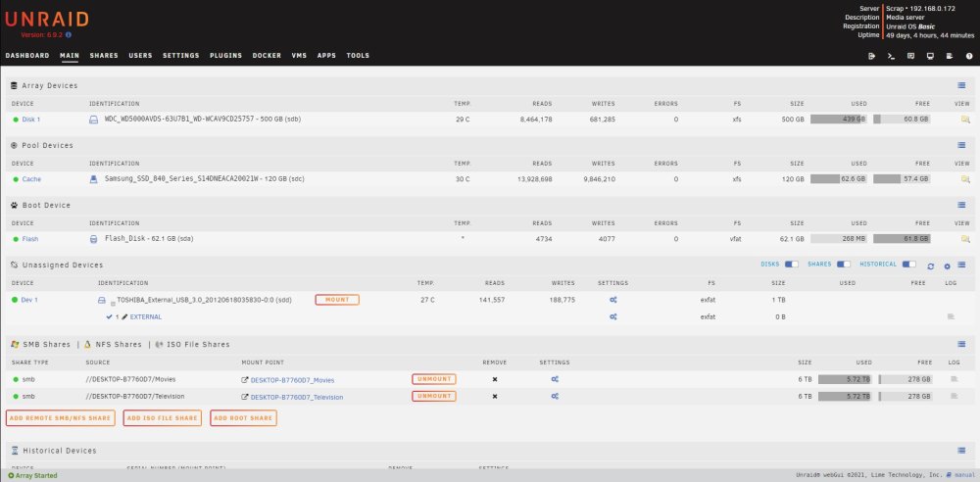Open Unassigned Devices settings gear

coord(947,266)
